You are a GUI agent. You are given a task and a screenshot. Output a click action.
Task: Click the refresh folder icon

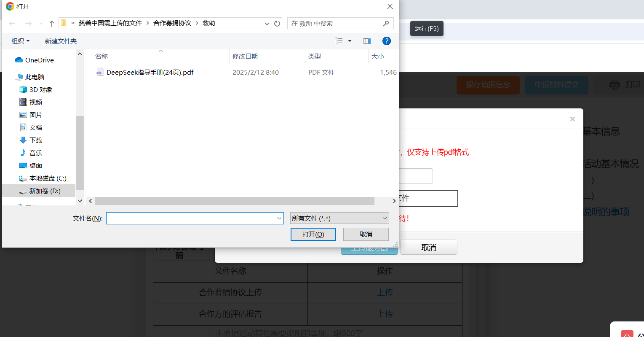tap(277, 24)
